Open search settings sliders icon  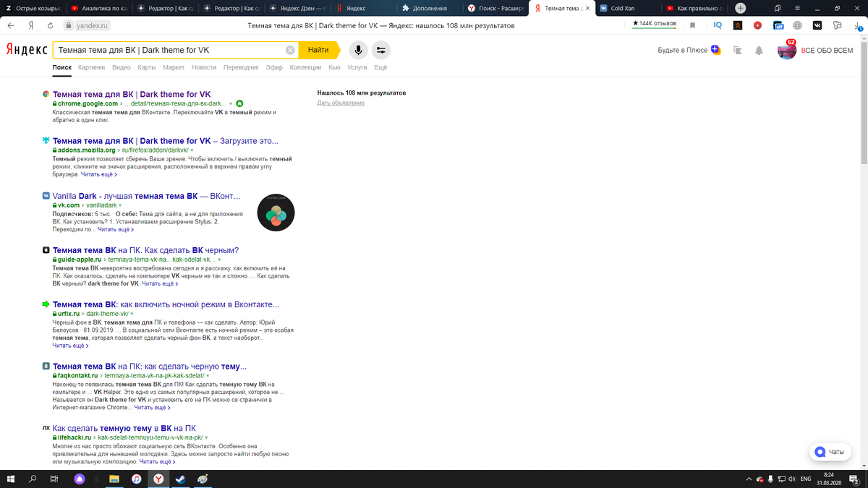[x=380, y=50]
